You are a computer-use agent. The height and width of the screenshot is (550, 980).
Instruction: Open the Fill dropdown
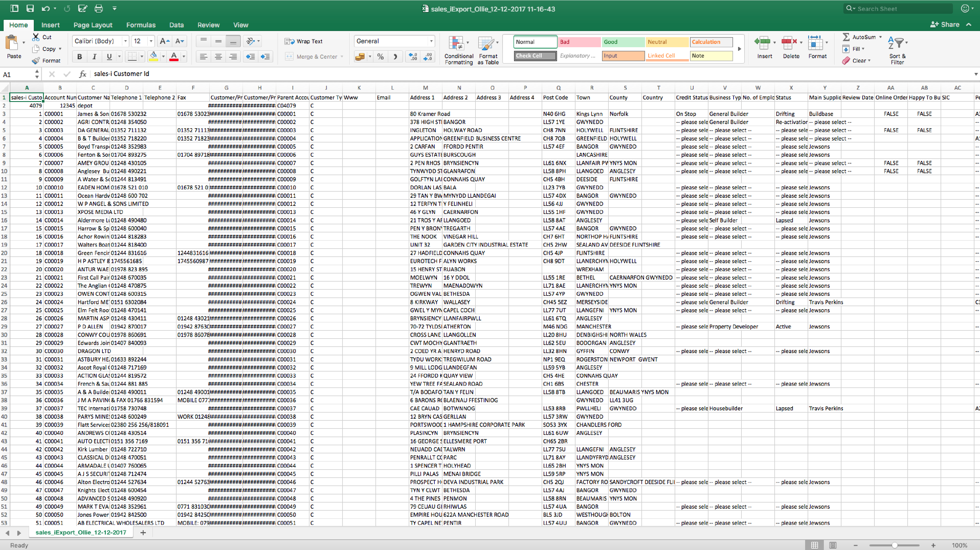click(863, 49)
